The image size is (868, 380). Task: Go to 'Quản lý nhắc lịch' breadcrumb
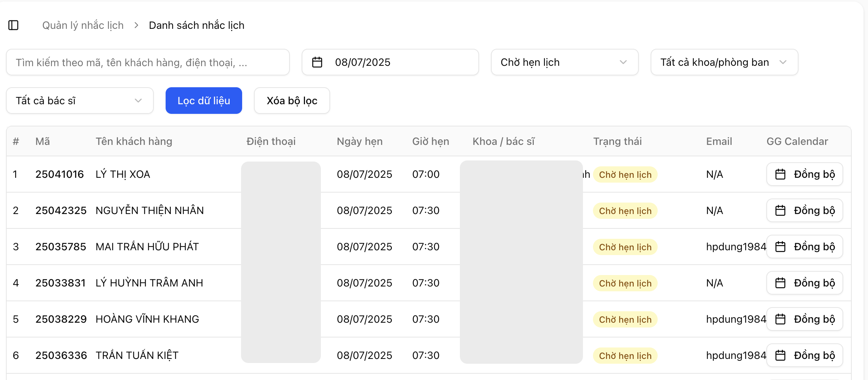point(83,25)
